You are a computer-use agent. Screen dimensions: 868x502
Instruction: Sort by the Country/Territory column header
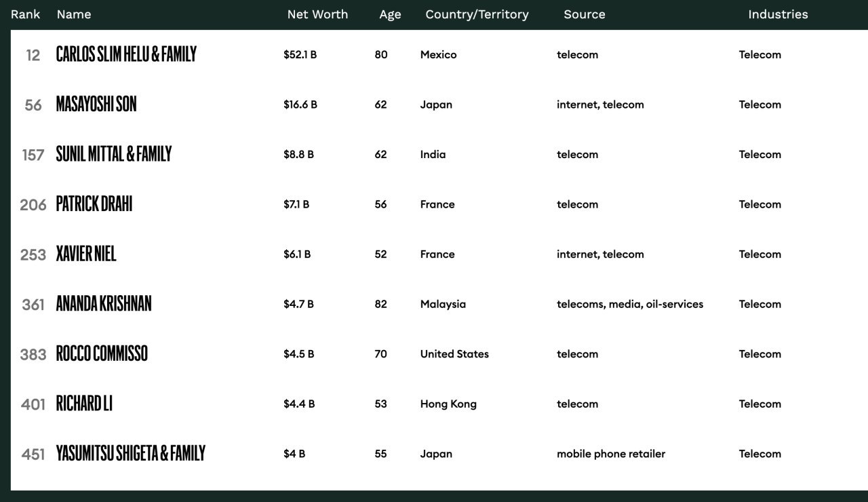point(477,14)
